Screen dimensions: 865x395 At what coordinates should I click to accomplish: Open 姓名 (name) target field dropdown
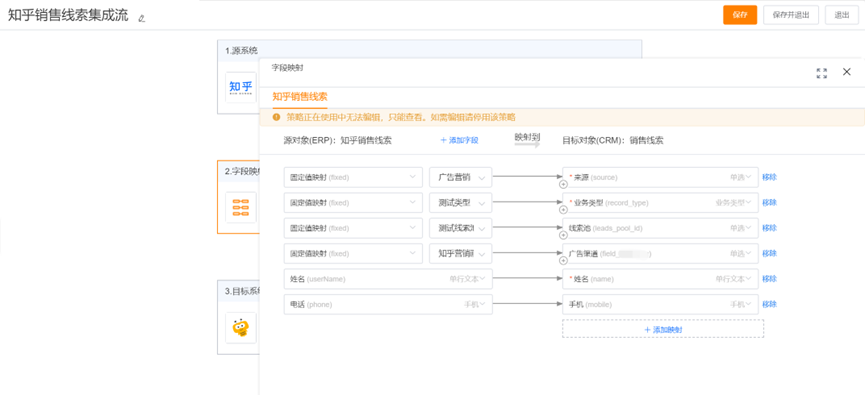pyautogui.click(x=660, y=279)
